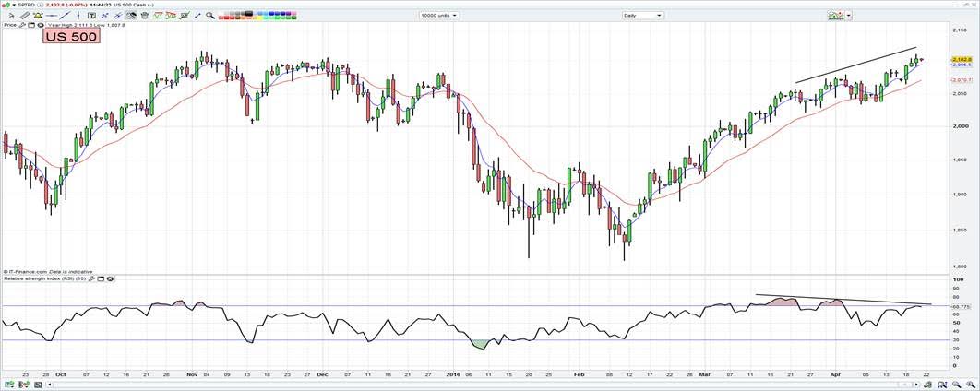The image size is (980, 391).
Task: Open the Daily timeframe dropdown
Action: (643, 16)
